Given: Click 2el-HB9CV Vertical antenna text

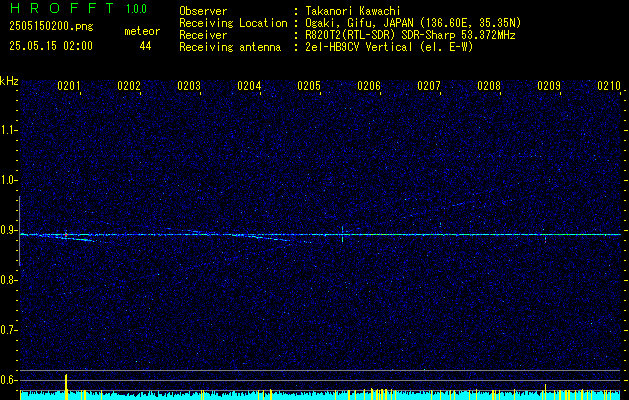Looking at the screenshot, I should point(389,47).
